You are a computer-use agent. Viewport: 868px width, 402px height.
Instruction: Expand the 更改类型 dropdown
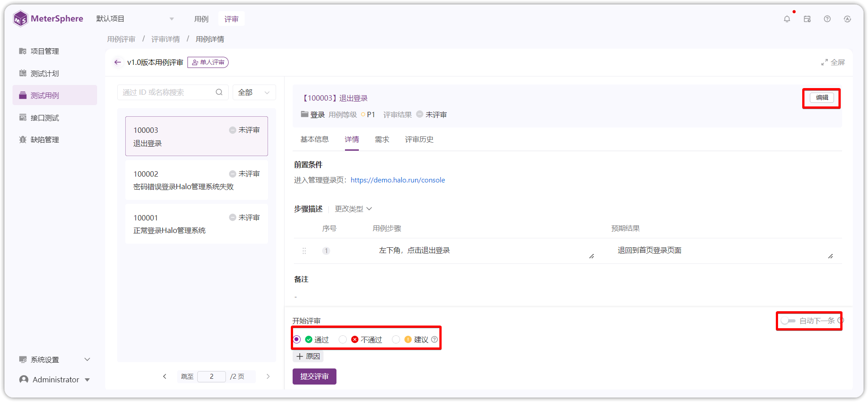point(353,209)
